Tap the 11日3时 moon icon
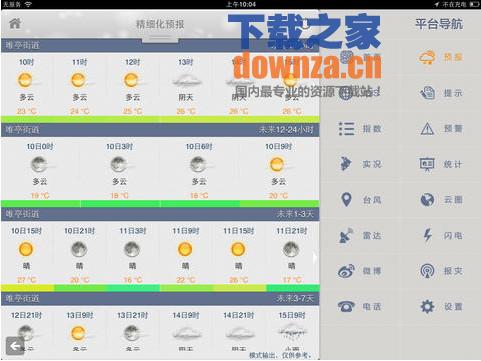The image size is (481, 361). tap(132, 249)
